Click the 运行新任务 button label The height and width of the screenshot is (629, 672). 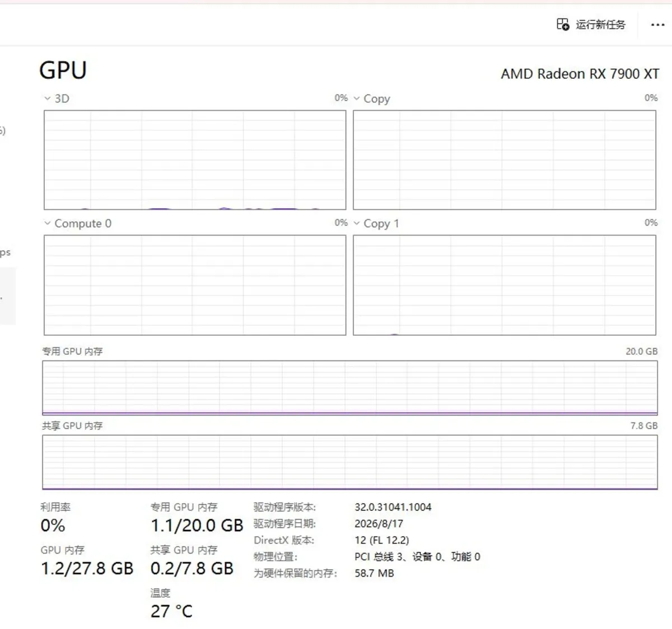tap(600, 25)
